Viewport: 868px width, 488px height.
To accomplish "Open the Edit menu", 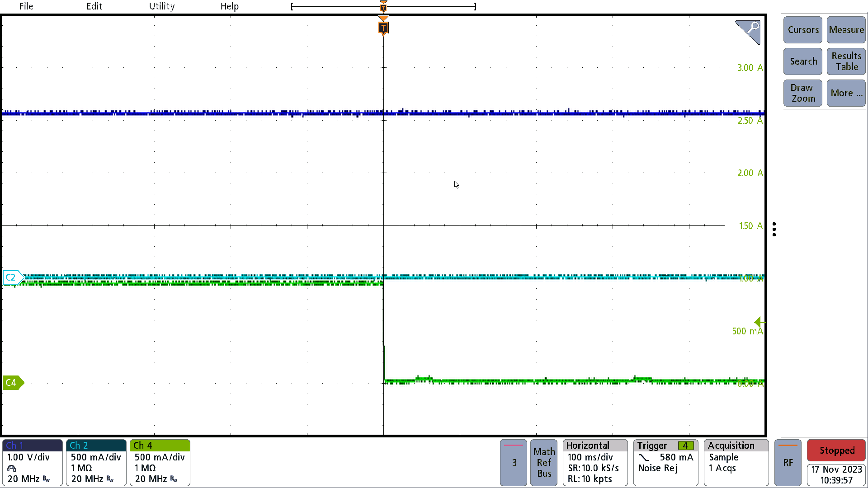I will [94, 6].
